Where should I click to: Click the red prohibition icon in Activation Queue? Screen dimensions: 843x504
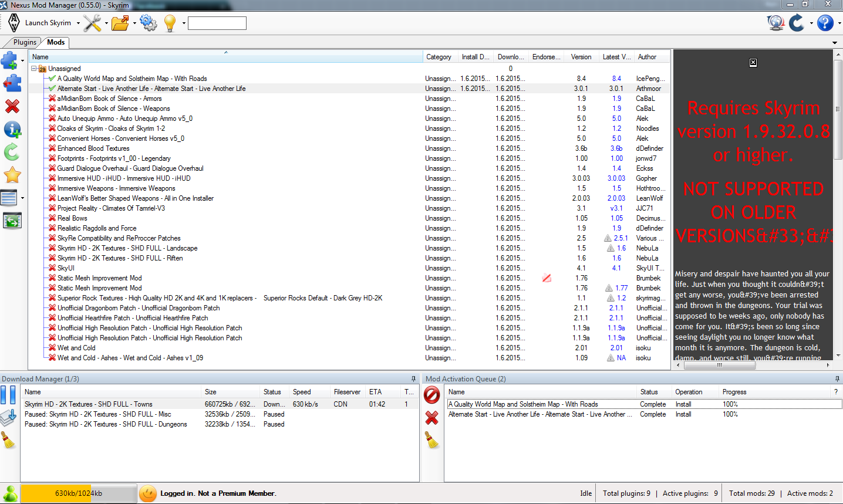(431, 395)
